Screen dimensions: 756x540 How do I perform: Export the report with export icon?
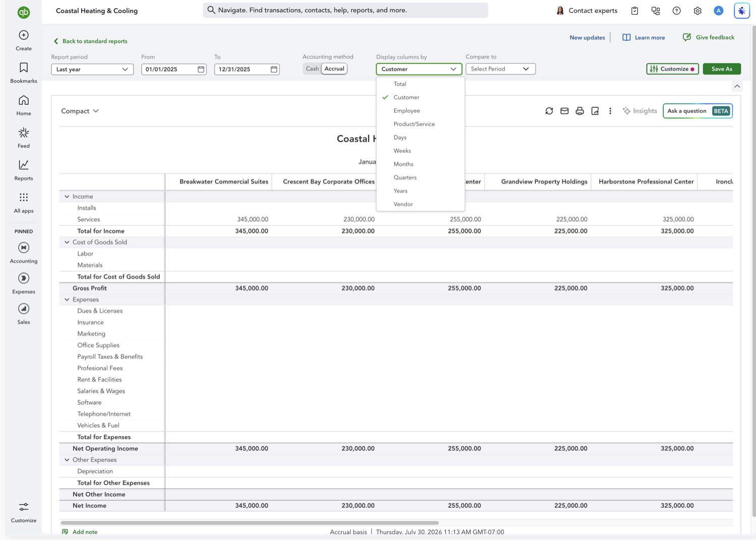[x=595, y=111]
